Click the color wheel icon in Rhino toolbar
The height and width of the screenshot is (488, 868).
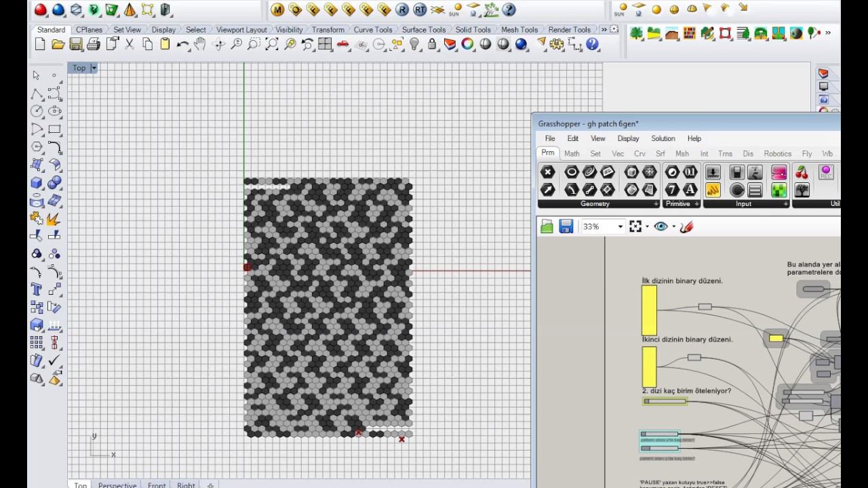tap(467, 44)
